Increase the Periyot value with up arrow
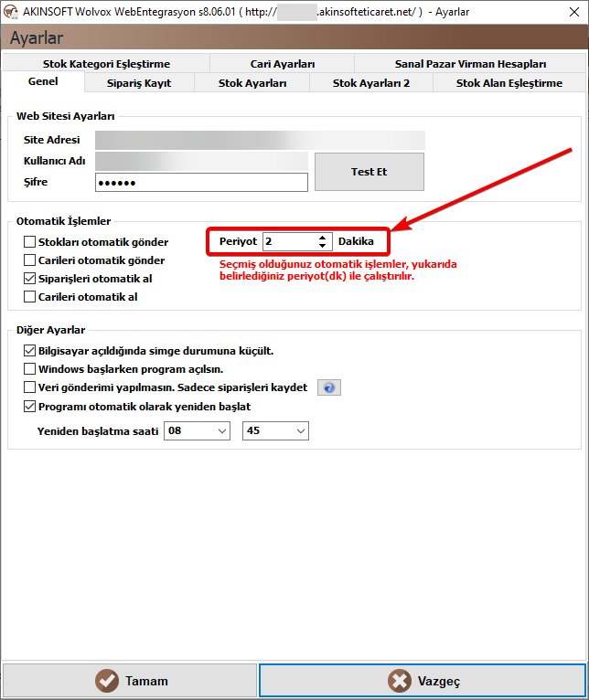This screenshot has width=589, height=700. click(x=322, y=238)
